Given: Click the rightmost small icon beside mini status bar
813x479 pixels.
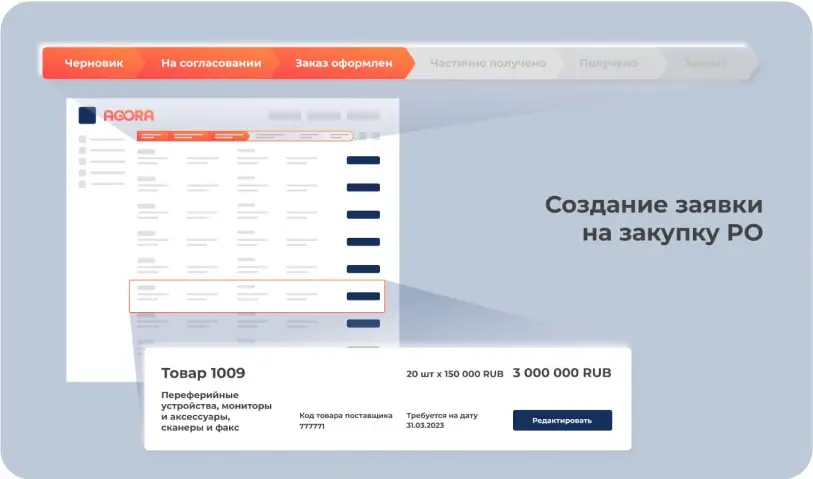Looking at the screenshot, I should 375,136.
